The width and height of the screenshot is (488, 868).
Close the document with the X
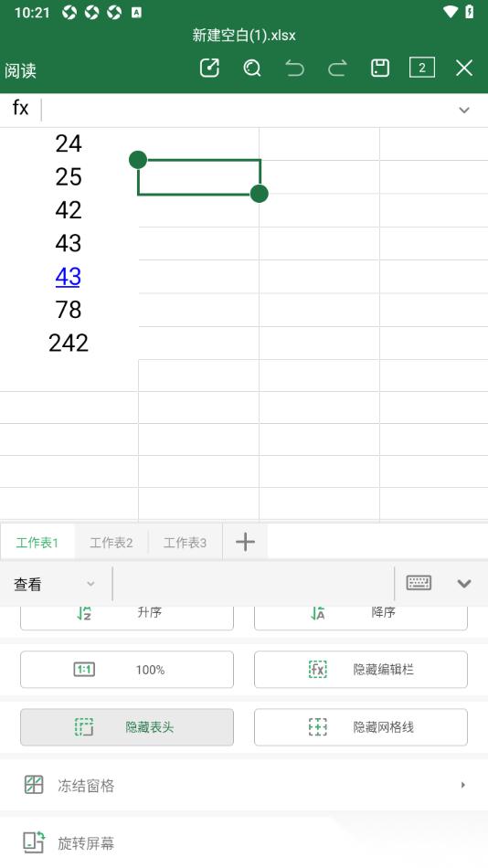point(464,69)
